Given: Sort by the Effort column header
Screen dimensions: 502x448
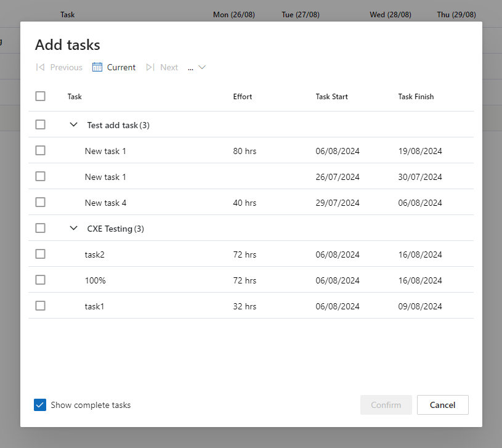Looking at the screenshot, I should click(243, 97).
